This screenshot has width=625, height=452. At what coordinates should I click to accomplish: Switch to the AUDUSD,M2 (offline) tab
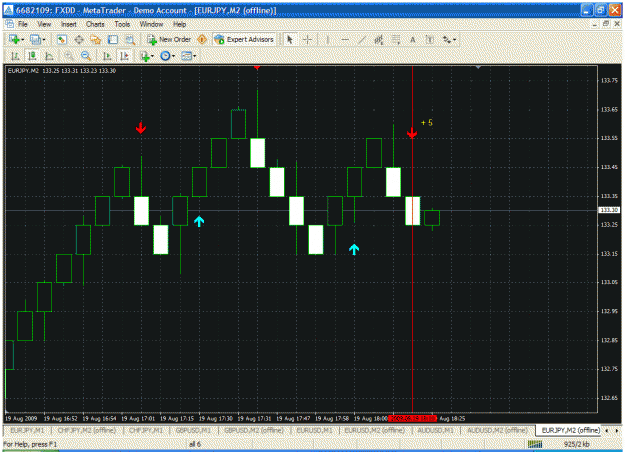[497, 430]
